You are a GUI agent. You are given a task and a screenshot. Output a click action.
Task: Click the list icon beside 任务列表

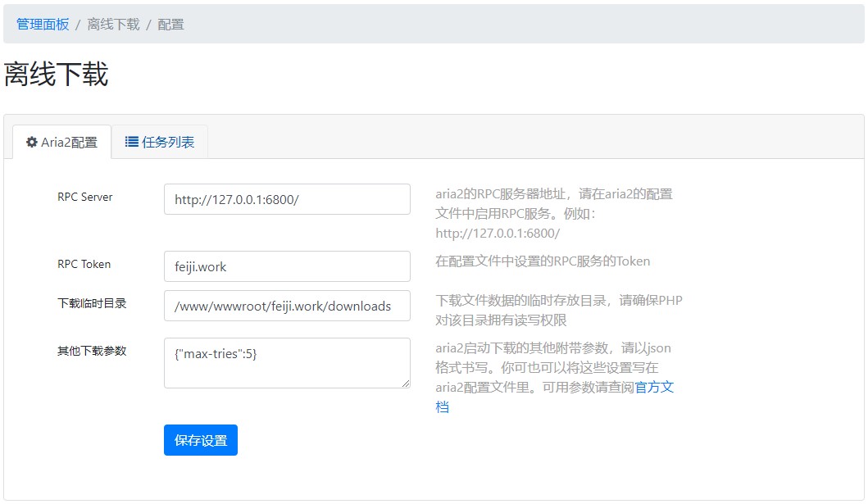[131, 142]
